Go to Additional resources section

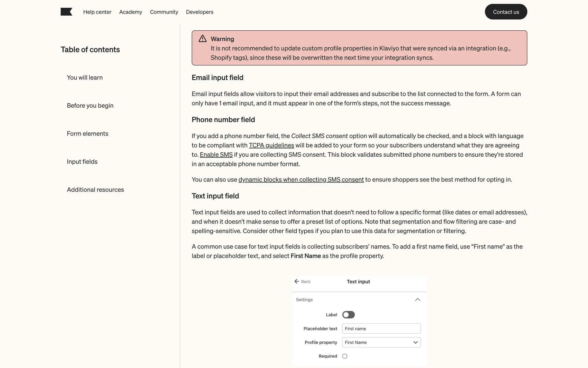point(95,190)
